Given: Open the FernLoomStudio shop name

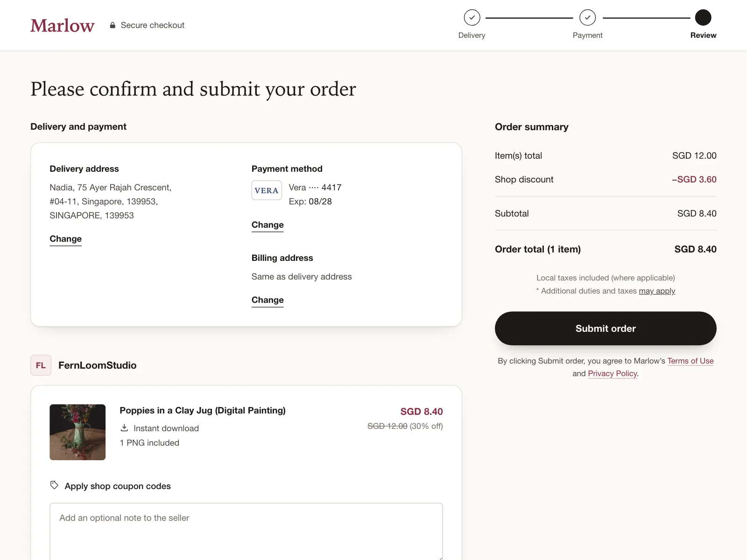Looking at the screenshot, I should [x=98, y=365].
